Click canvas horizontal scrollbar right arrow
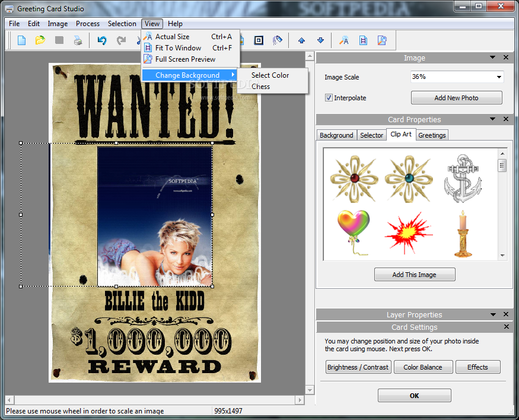This screenshot has height=420, width=519. (300, 400)
